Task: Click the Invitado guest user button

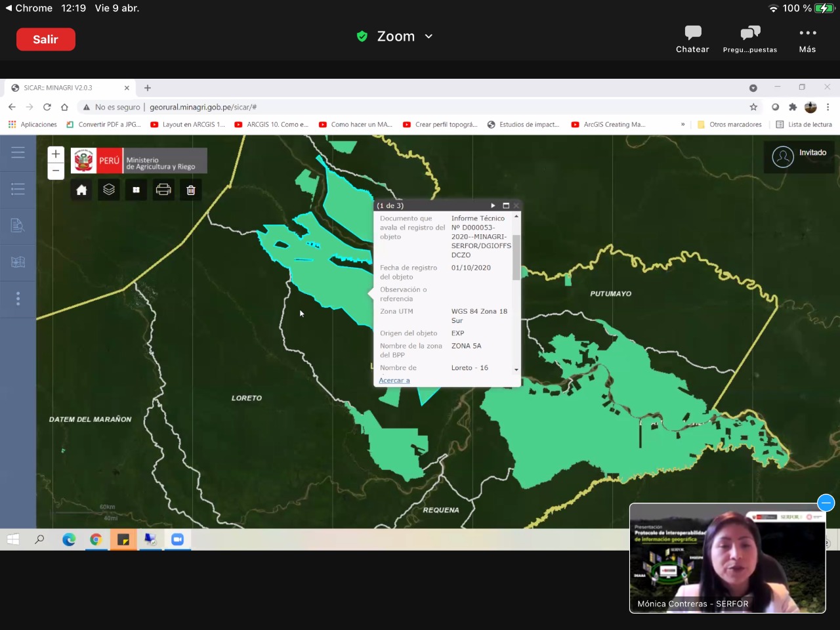Action: click(799, 157)
